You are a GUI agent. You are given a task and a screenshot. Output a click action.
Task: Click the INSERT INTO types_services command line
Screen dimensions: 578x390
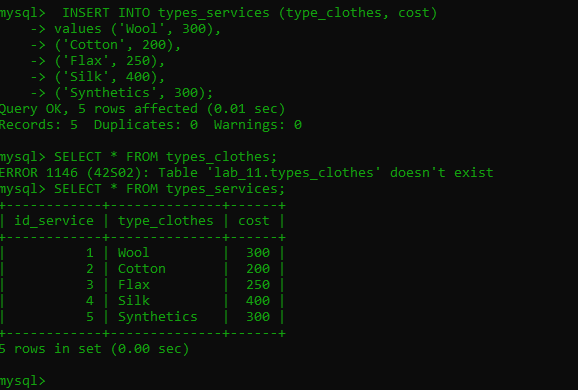pyautogui.click(x=219, y=13)
